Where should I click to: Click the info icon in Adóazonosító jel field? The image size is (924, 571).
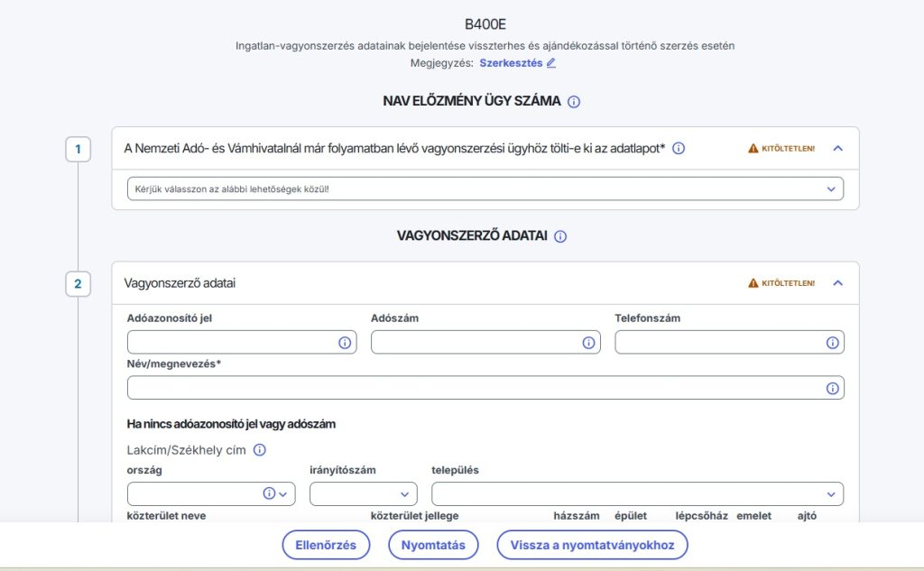(x=345, y=343)
